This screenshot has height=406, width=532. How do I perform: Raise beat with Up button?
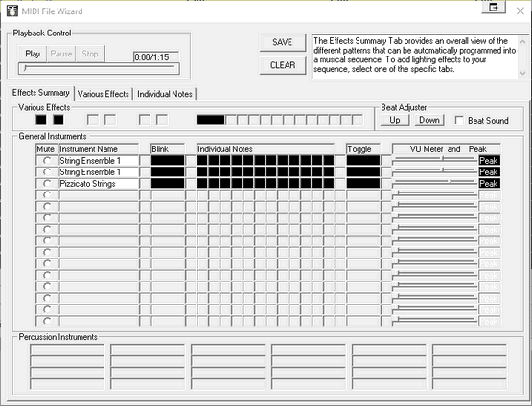395,120
